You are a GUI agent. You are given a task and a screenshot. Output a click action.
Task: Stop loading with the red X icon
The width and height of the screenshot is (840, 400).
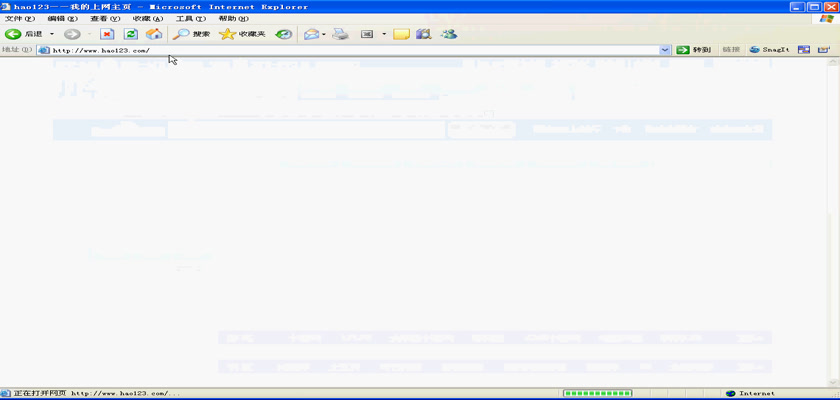107,34
